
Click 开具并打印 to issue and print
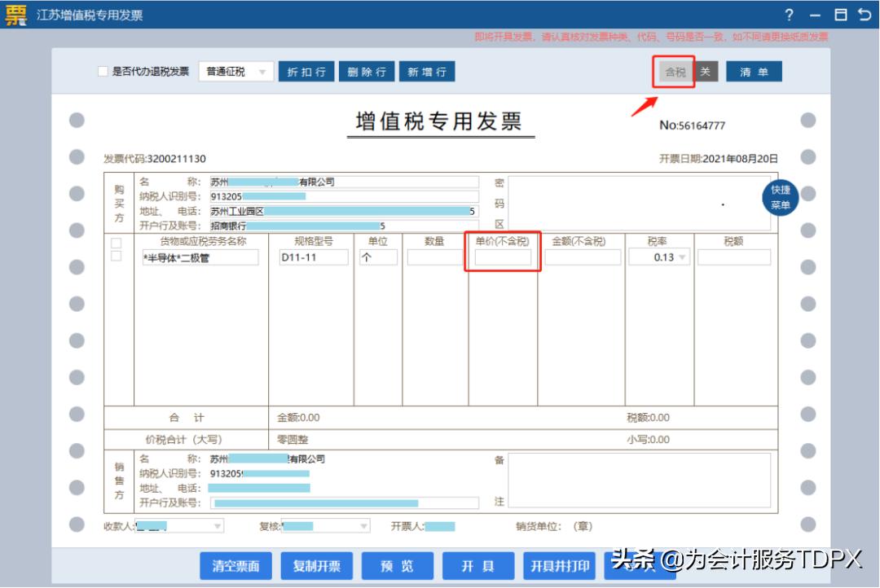coord(561,566)
